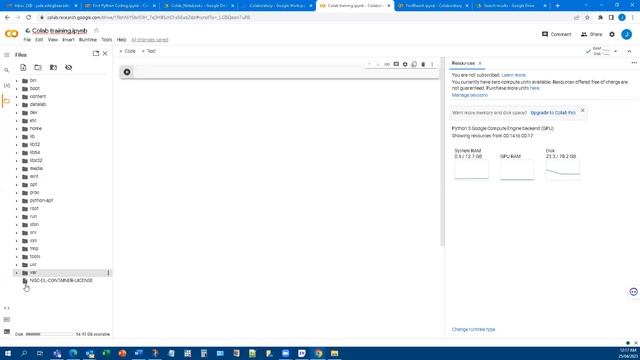Screen dimensions: 640x360
Task: Star the Colab training notebook
Action: click(96, 31)
